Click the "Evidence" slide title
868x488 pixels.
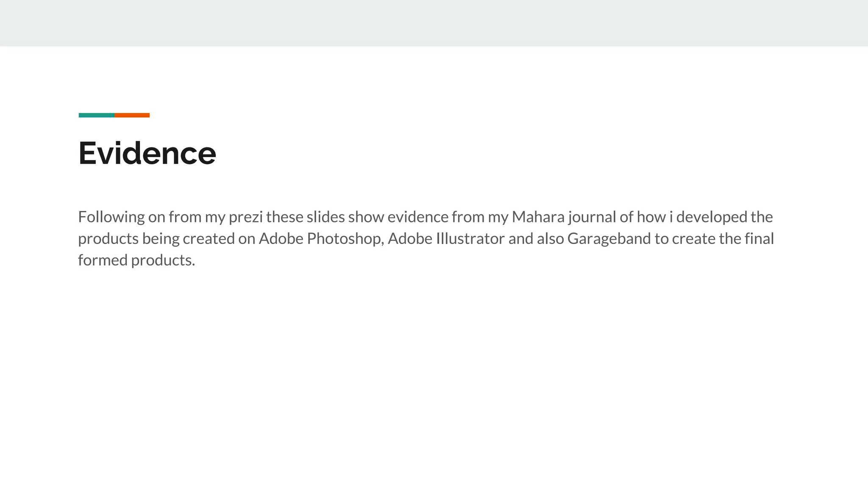[147, 153]
